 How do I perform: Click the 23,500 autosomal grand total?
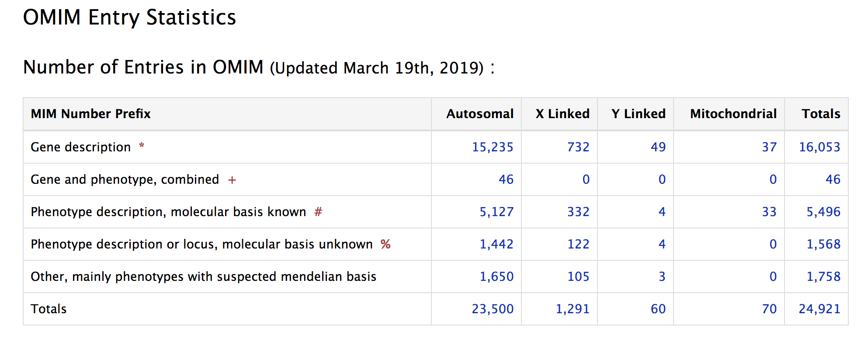[x=492, y=309]
